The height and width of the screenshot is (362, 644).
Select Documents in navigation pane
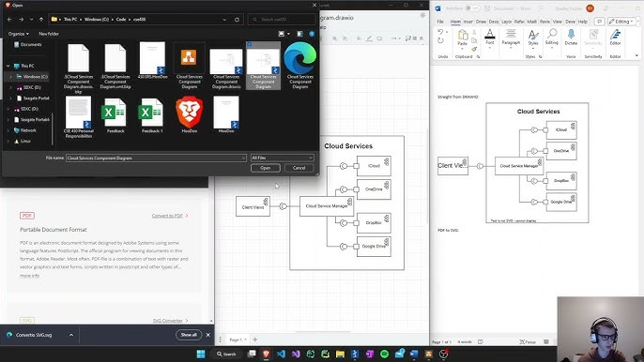pos(28,44)
